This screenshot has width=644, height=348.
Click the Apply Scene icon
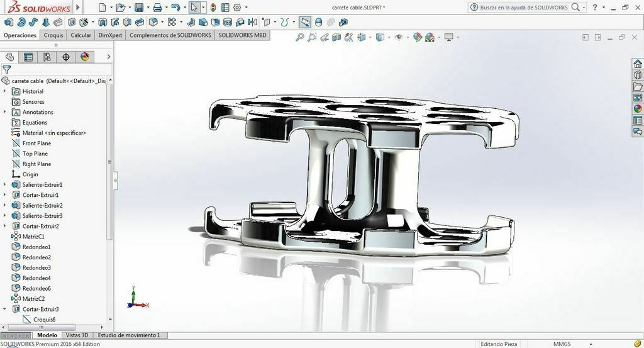(x=430, y=37)
